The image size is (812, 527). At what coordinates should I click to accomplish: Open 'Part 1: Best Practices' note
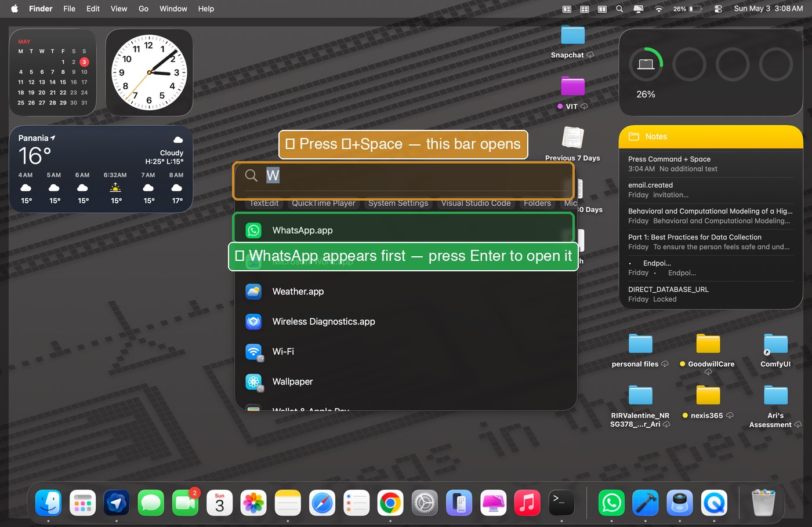[x=710, y=242]
